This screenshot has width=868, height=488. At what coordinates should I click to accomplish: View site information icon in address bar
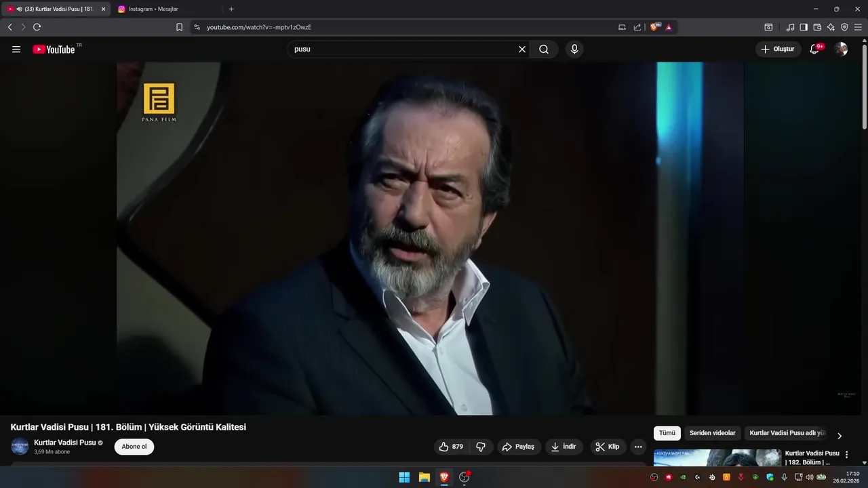coord(197,27)
